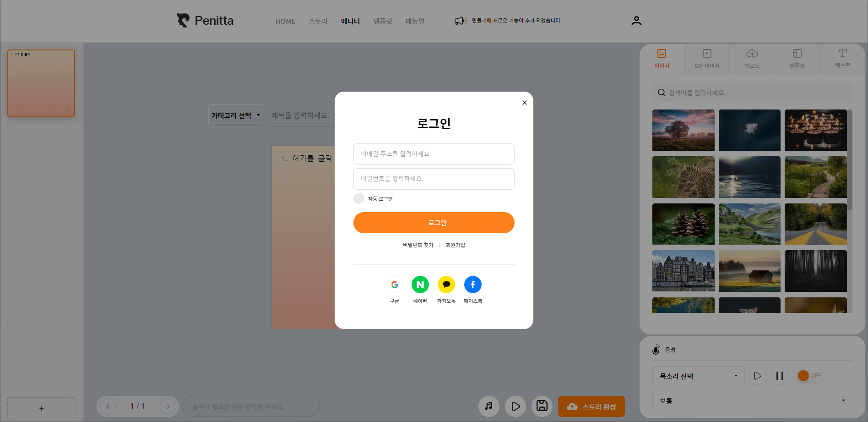868x422 pixels.
Task: Select the canal houses image
Action: tap(684, 271)
